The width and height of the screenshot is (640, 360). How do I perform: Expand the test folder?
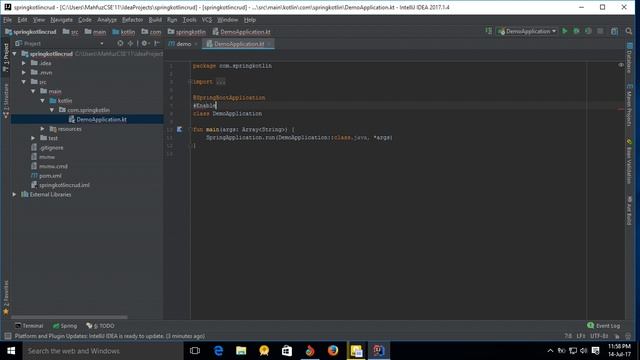pyautogui.click(x=33, y=138)
